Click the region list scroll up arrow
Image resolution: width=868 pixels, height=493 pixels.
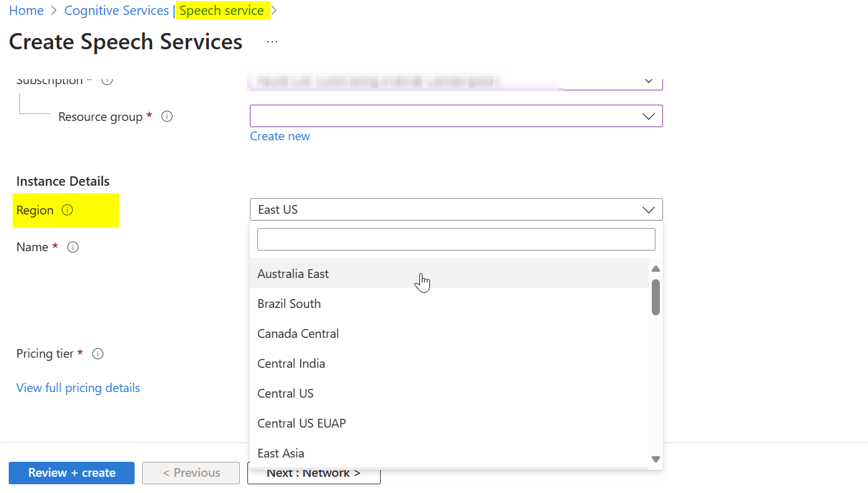pyautogui.click(x=656, y=269)
